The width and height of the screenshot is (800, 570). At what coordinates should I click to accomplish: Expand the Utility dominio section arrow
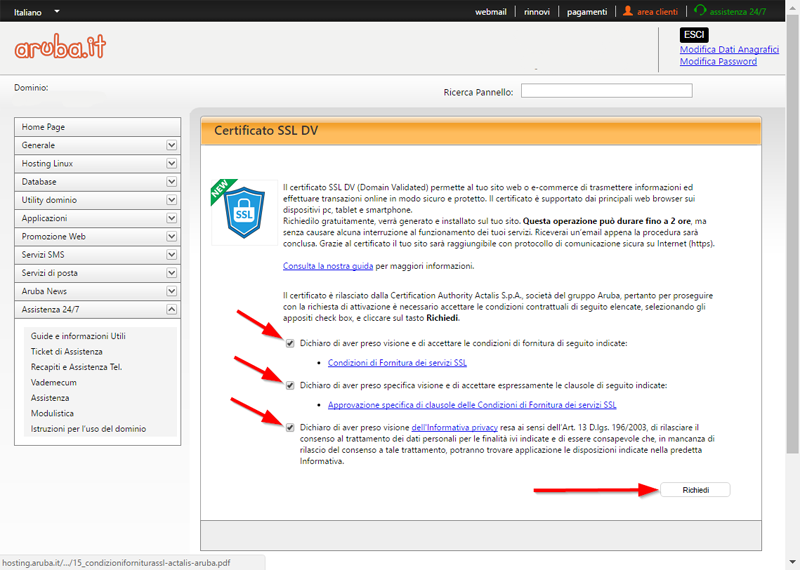pyautogui.click(x=171, y=200)
